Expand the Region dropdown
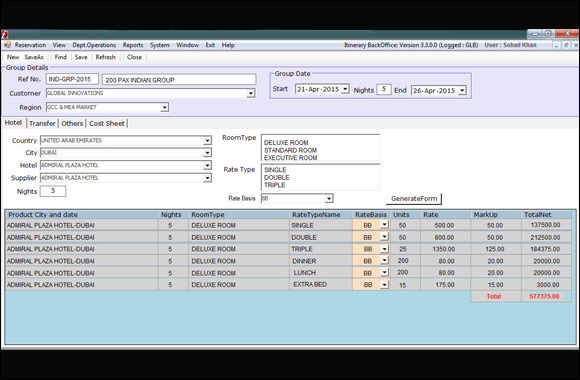 164,107
